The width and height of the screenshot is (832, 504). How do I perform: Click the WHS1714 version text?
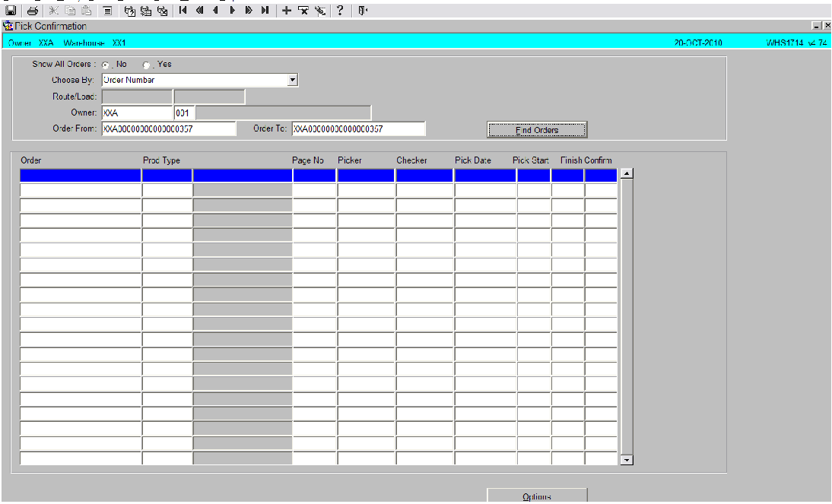pos(796,43)
